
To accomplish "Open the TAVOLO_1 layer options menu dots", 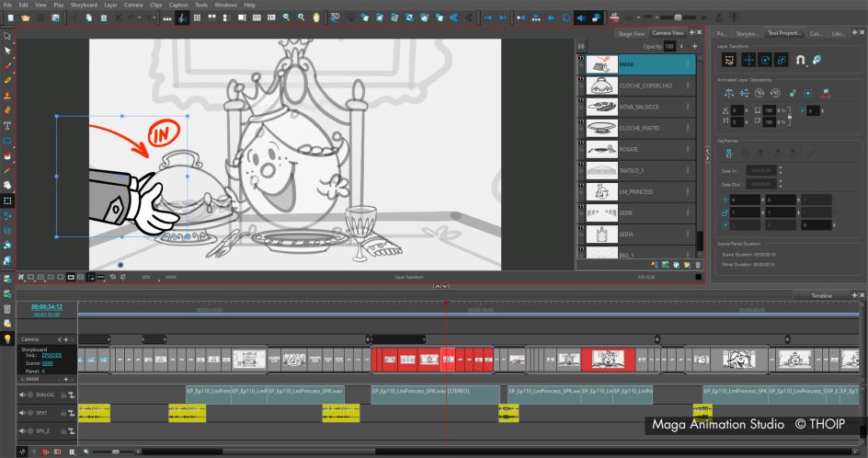I will [x=688, y=170].
